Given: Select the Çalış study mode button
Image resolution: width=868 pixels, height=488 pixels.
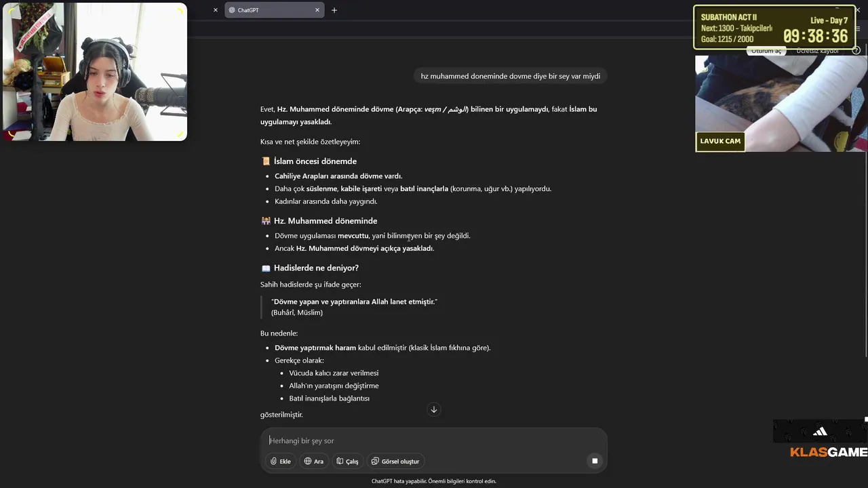Looking at the screenshot, I should point(347,461).
